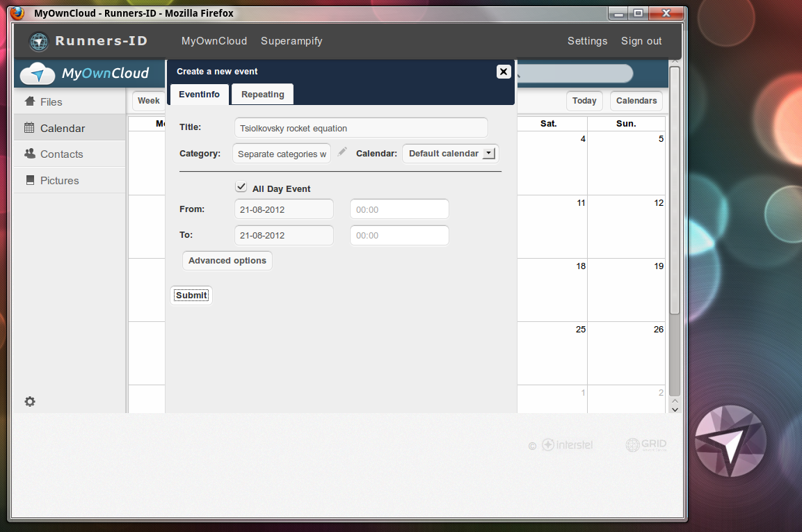
Task: Click the scrollbar down arrow
Action: [675, 409]
